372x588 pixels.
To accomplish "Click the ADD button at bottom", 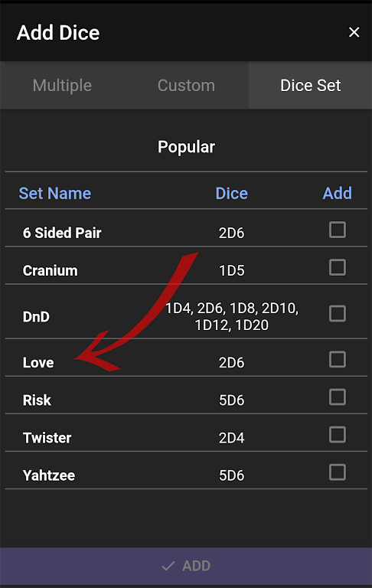I will click(186, 566).
